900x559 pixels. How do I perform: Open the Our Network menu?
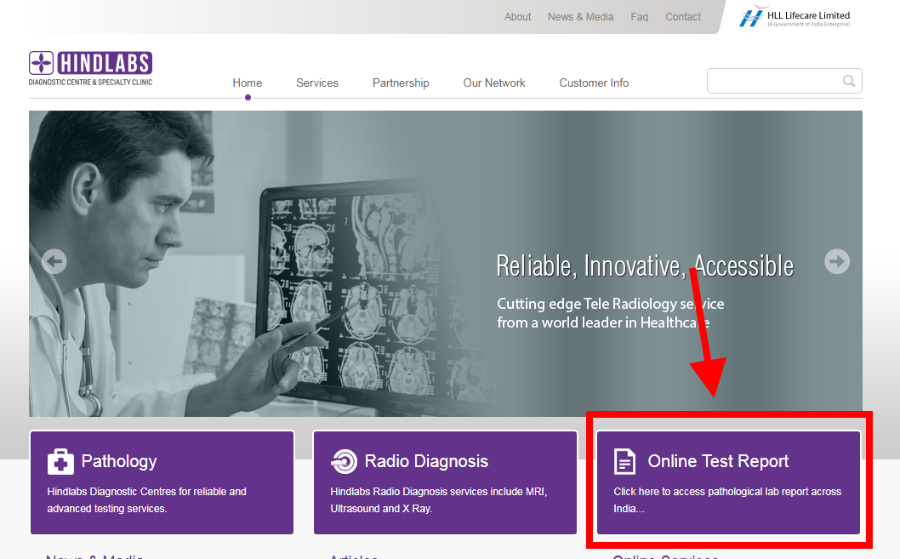pos(494,83)
